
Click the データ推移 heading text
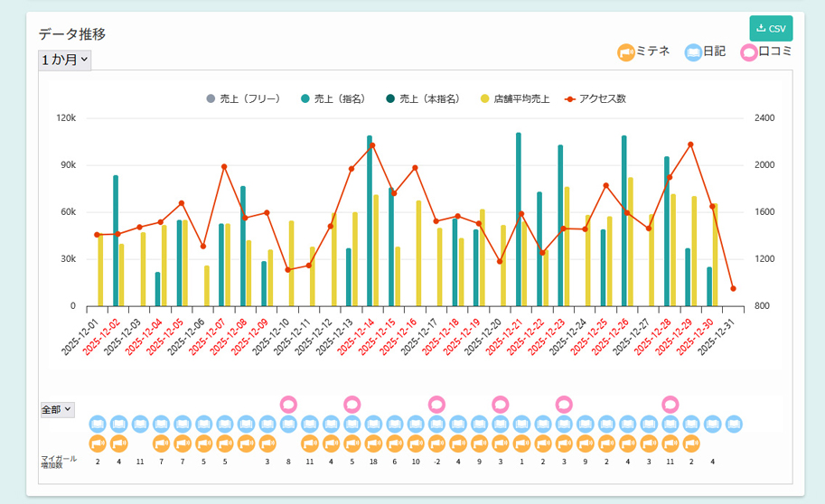pos(72,34)
